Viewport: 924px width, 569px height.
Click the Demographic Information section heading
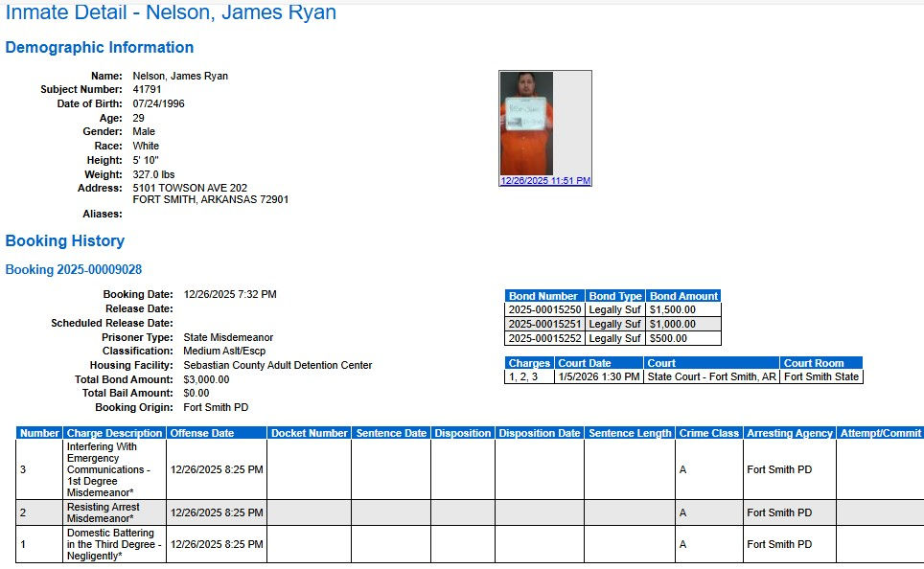100,48
